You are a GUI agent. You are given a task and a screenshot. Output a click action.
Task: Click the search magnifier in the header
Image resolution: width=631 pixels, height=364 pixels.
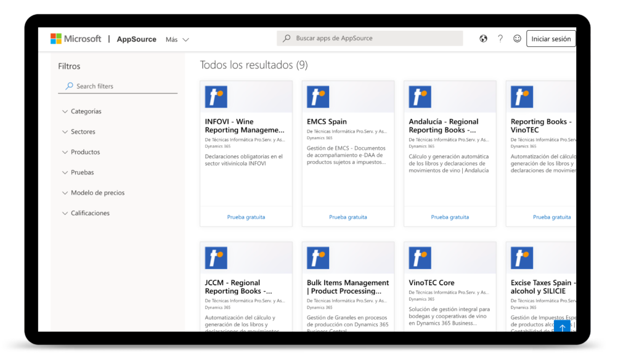(287, 38)
